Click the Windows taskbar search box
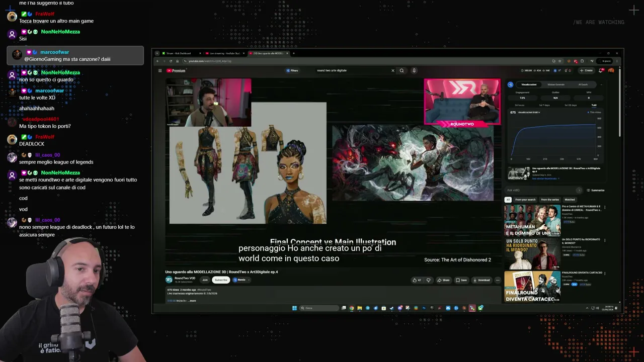This screenshot has width=644, height=362. 319,308
